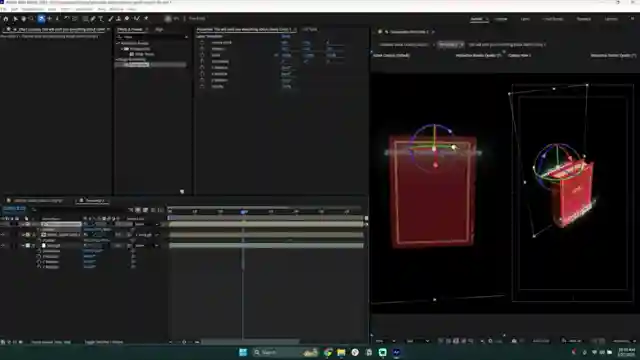
Task: Select the Pen tool
Action: pos(93,19)
